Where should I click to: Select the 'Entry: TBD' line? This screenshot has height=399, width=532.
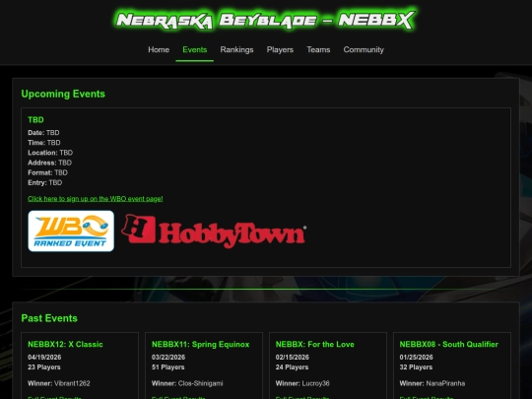(x=44, y=182)
